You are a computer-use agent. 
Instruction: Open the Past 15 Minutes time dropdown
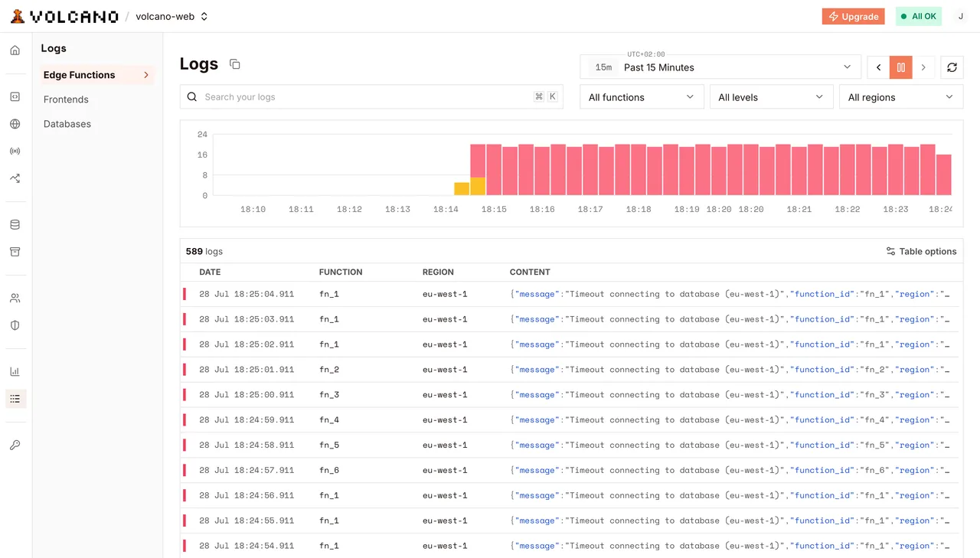[x=720, y=67]
